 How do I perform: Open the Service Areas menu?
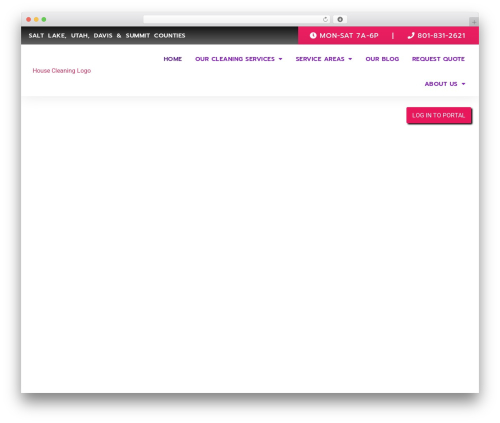pyautogui.click(x=320, y=59)
